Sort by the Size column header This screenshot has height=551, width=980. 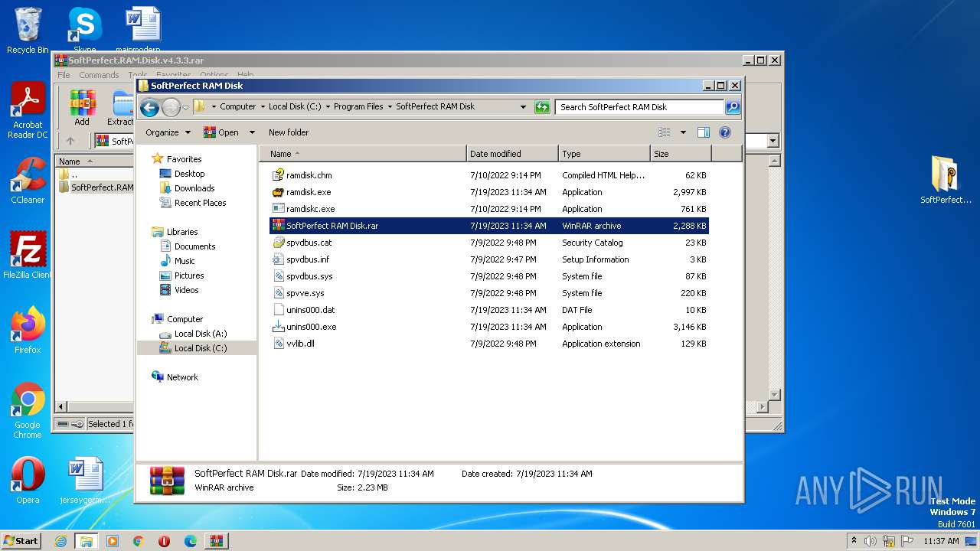click(x=681, y=154)
